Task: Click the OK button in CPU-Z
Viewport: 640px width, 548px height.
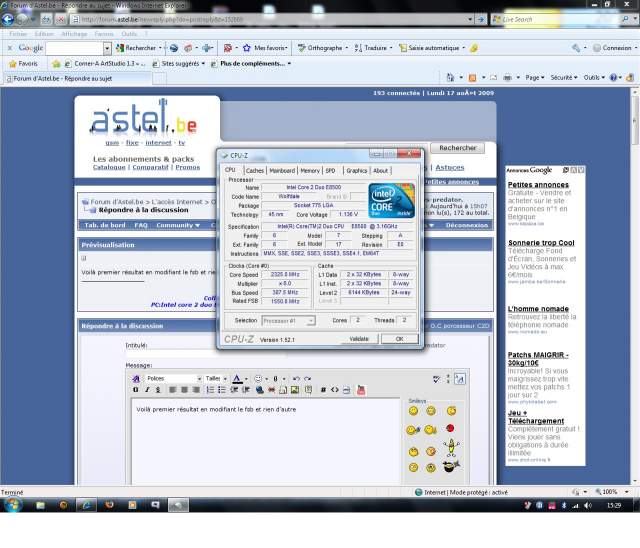Action: click(399, 339)
